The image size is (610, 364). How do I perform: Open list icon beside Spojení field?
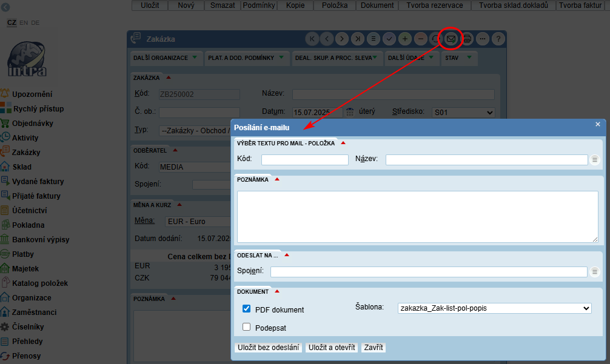click(595, 272)
